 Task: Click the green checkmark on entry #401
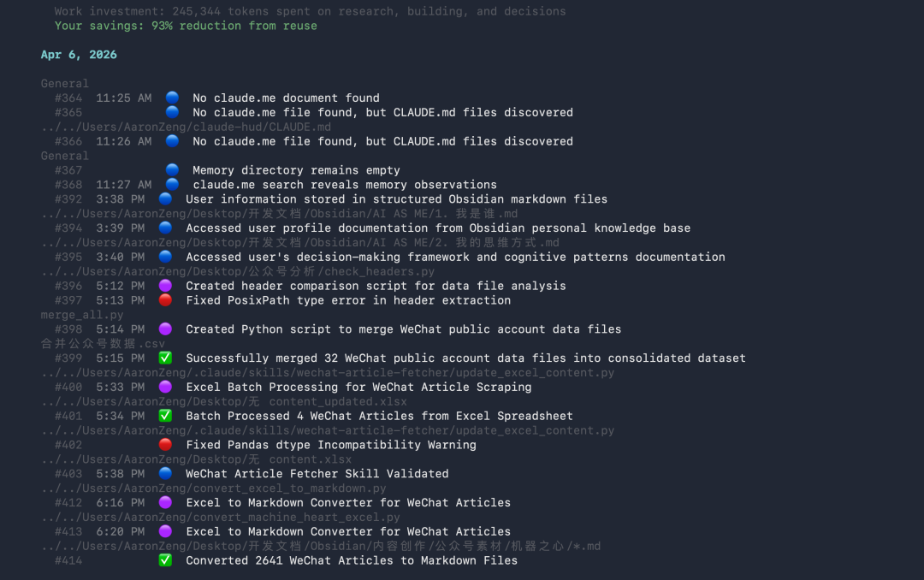[x=165, y=416]
